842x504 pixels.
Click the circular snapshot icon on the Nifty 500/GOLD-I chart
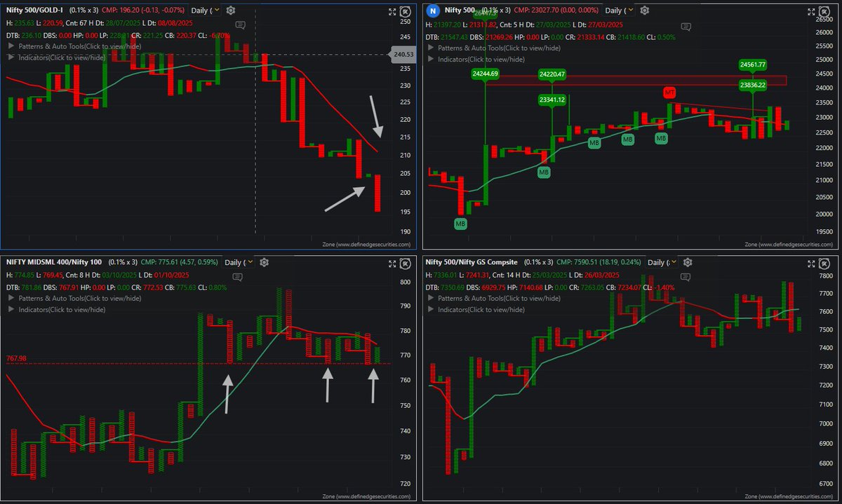(406, 11)
